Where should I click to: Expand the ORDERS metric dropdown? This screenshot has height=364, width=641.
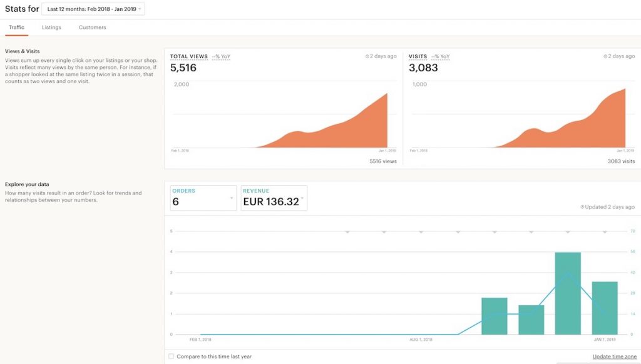click(x=203, y=198)
